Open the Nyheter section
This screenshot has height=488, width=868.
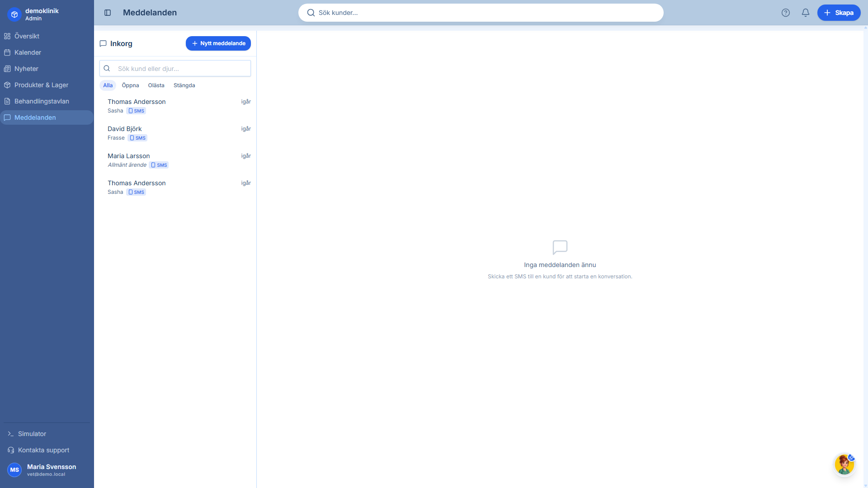26,69
